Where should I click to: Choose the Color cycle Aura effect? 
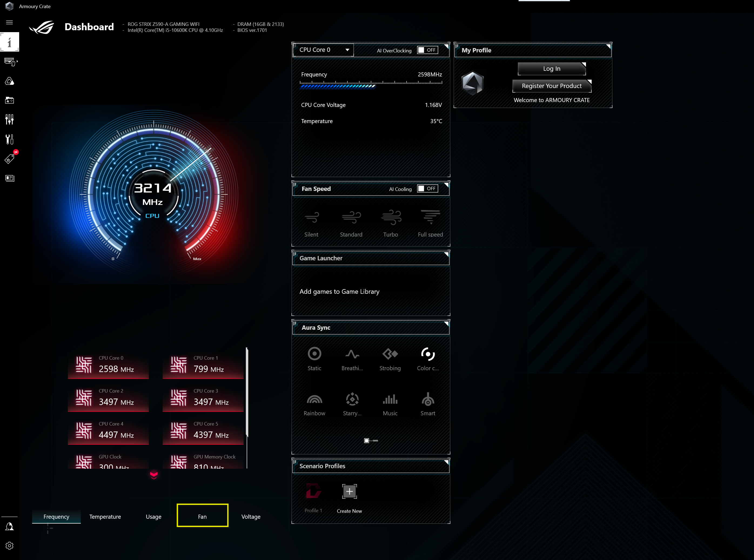[x=428, y=359]
